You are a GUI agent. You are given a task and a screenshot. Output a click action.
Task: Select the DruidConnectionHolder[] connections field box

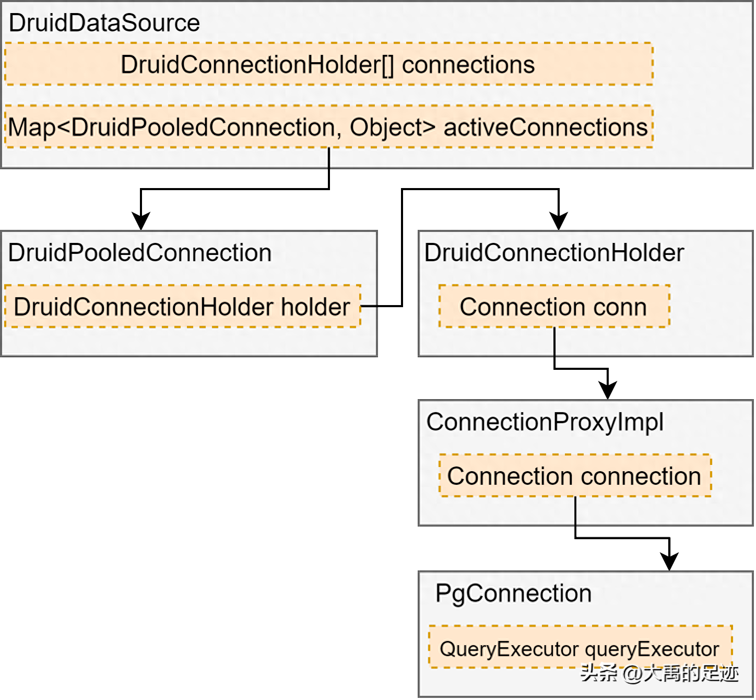[x=329, y=64]
